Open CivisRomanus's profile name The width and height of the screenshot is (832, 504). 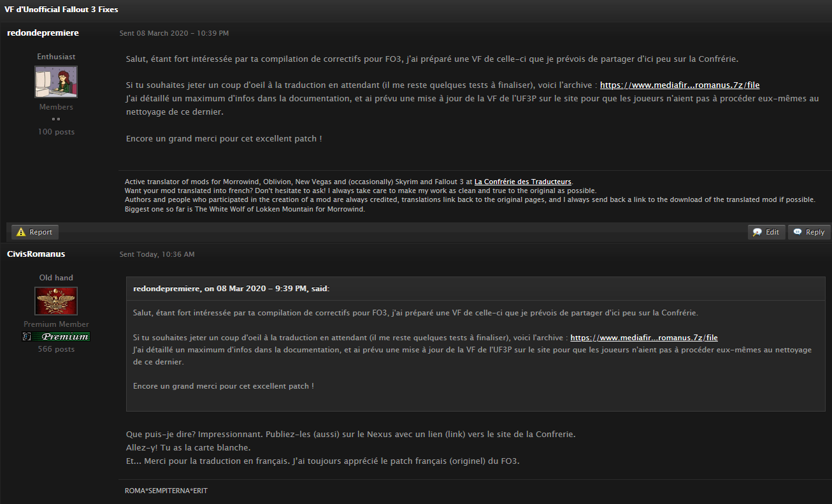pos(36,254)
